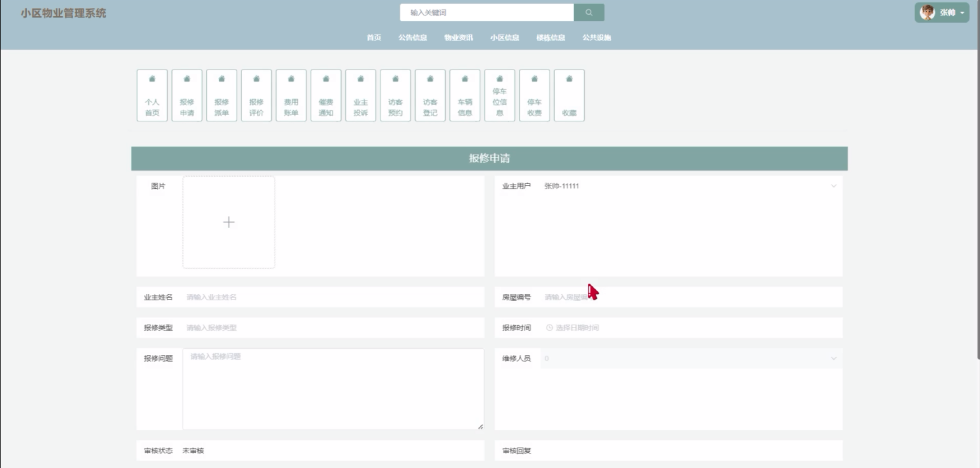Select the 报修派单 (Repair Dispatch) icon

pos(222,95)
